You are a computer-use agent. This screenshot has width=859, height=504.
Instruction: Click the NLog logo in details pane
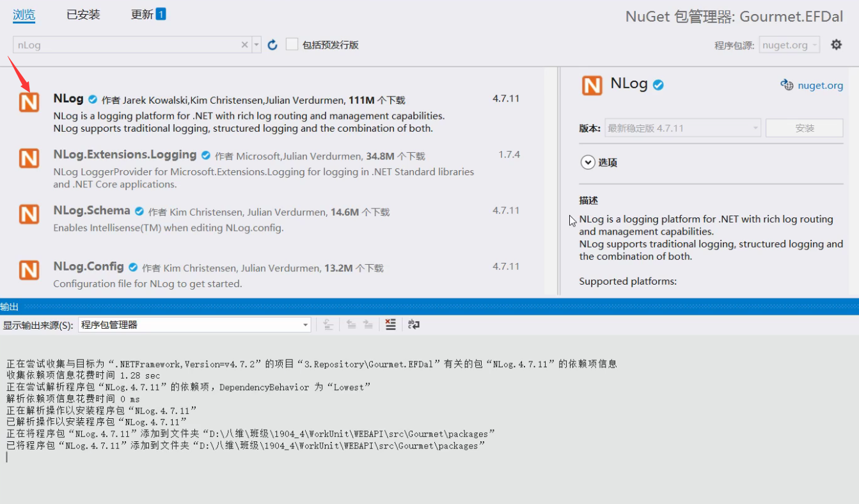(x=592, y=85)
